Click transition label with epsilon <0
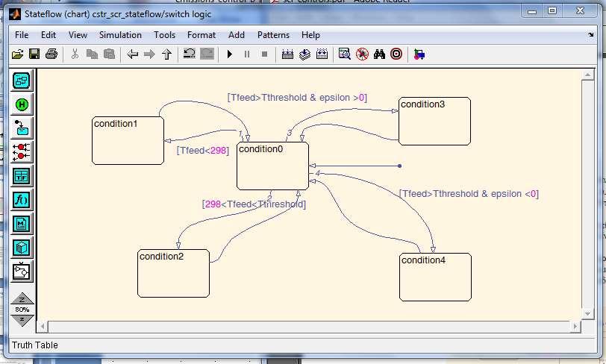Screen dimensions: 606x364 pyautogui.click(x=469, y=194)
